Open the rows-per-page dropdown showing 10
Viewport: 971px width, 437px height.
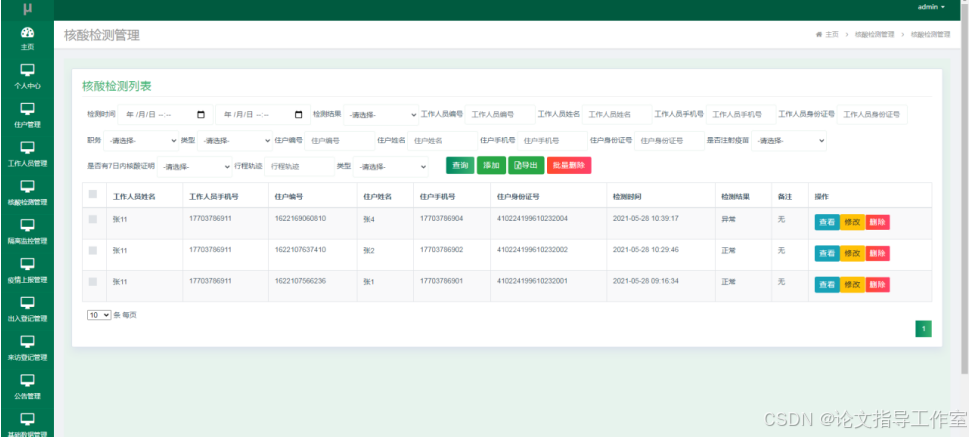[x=99, y=315]
